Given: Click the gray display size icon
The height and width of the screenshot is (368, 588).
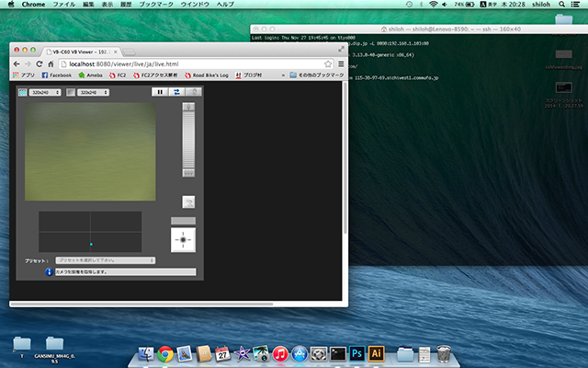Looking at the screenshot, I should [71, 92].
